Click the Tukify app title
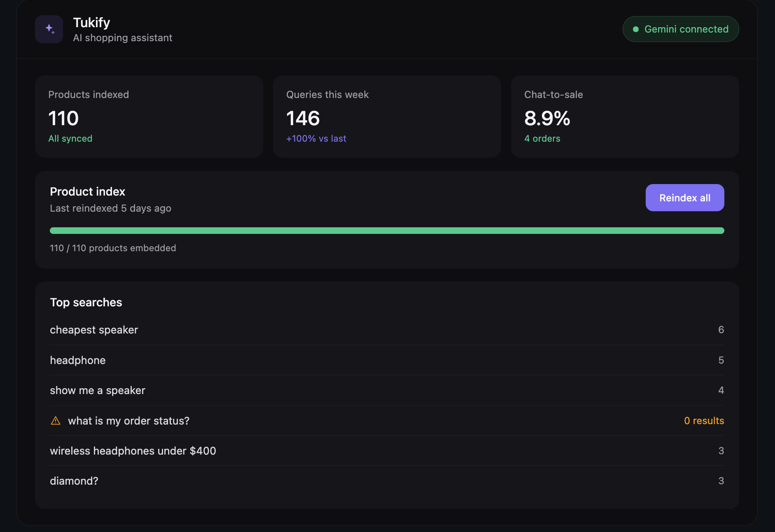Screen dimensions: 775x532 92,22
